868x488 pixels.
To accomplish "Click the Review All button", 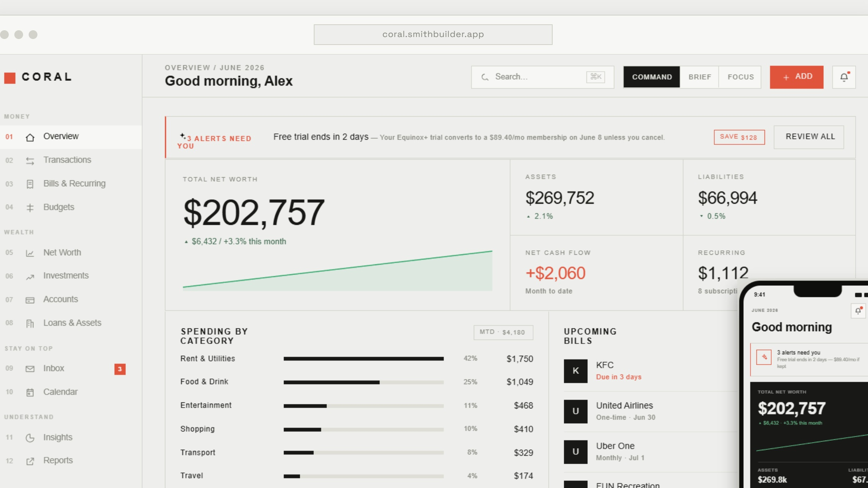I will [x=809, y=137].
